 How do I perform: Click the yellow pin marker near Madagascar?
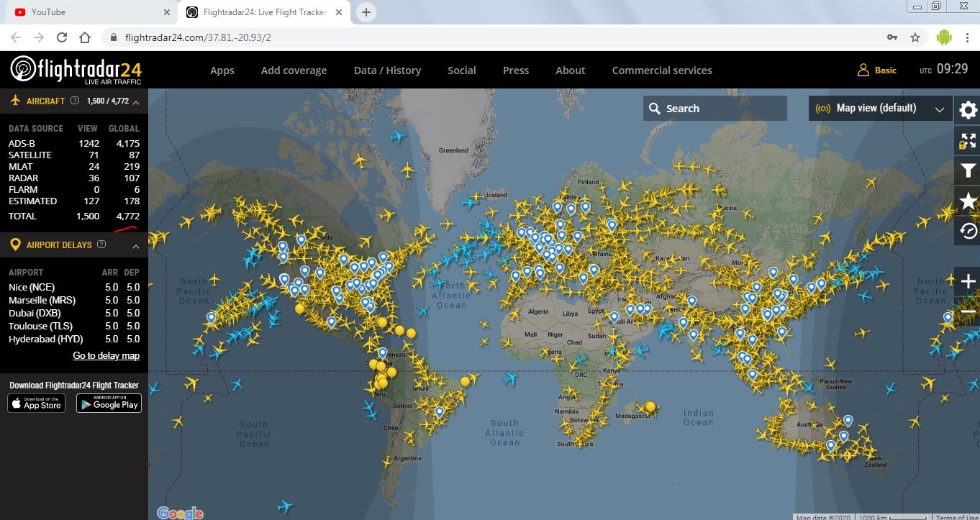click(x=650, y=408)
